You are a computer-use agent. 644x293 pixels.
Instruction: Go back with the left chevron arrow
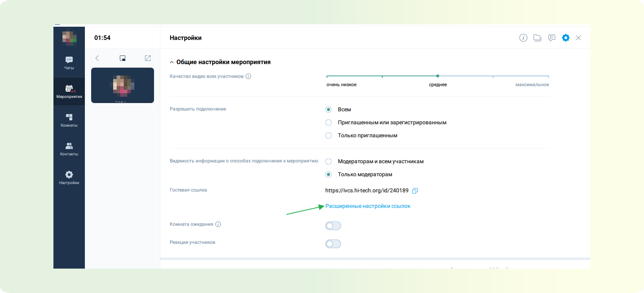click(x=97, y=58)
